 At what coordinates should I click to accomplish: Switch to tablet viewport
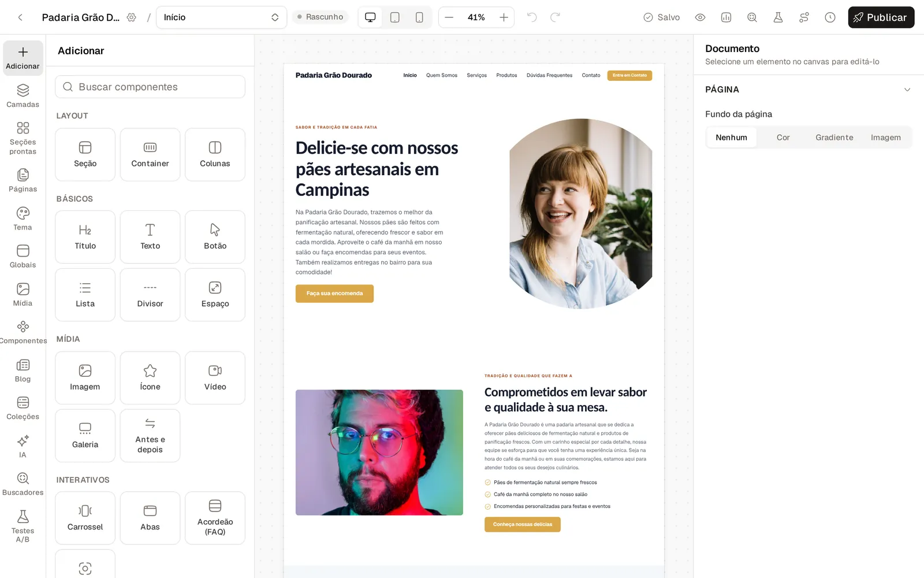pos(395,17)
